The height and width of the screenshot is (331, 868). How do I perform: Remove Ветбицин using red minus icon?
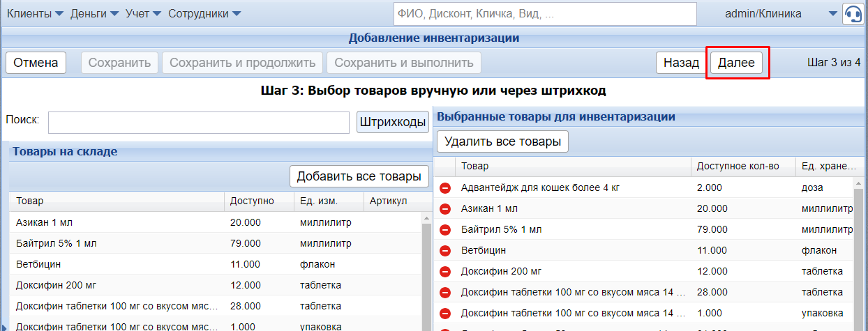tap(445, 251)
